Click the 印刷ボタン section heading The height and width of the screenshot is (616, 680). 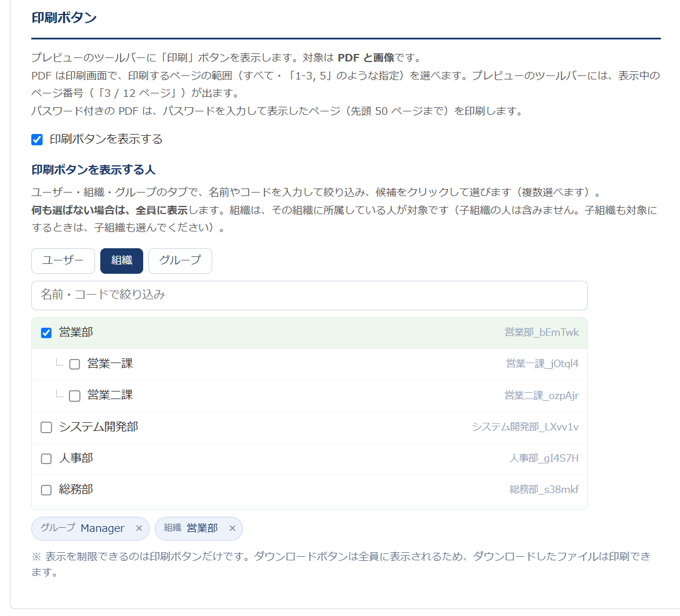pos(64,18)
